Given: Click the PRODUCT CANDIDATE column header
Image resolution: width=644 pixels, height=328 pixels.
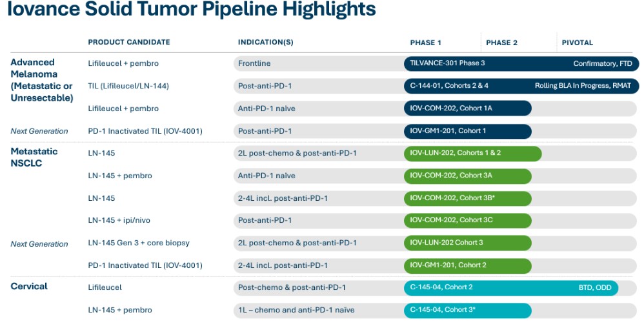Looking at the screenshot, I should click(129, 43).
